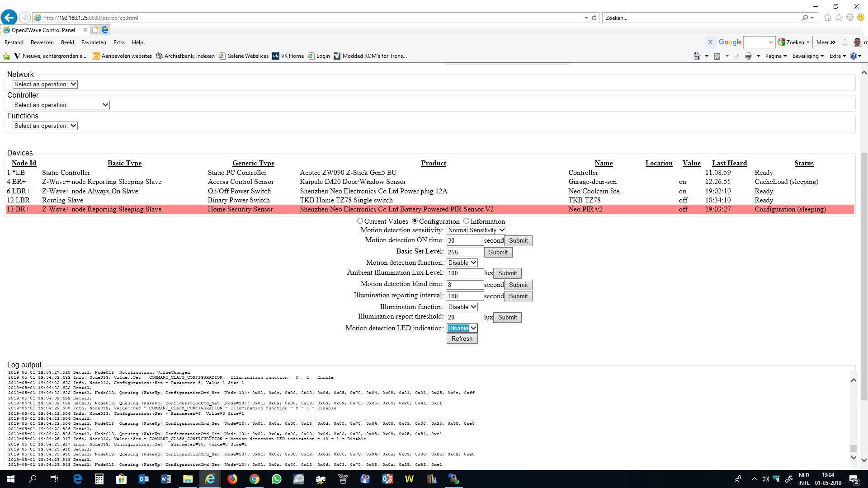
Task: Open Motion detection LED indication dropdown
Action: pos(462,328)
